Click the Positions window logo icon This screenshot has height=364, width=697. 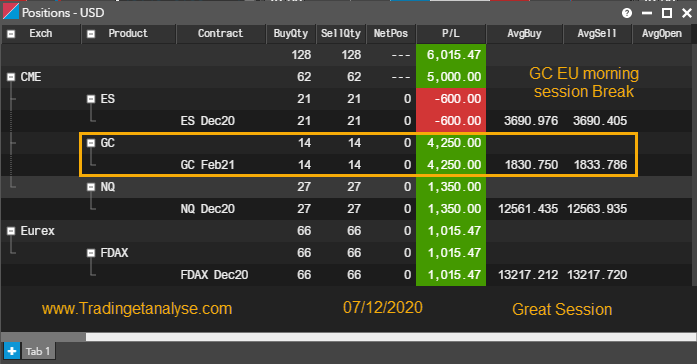[x=11, y=12]
